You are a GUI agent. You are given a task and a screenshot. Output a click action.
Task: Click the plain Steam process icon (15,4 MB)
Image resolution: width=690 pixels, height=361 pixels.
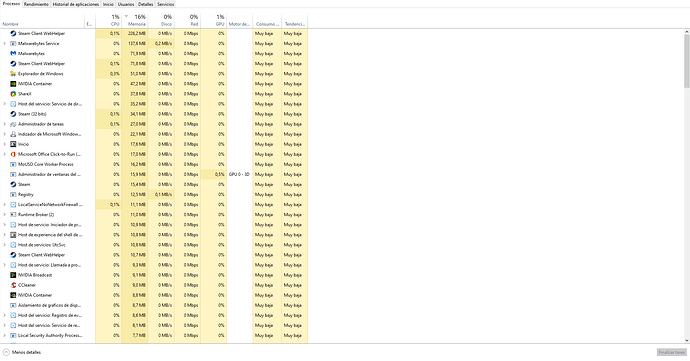13,184
